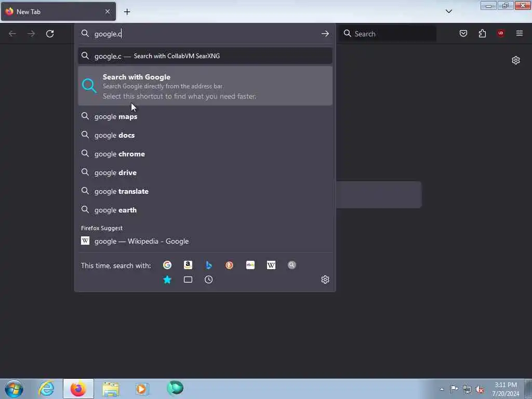Open the Wikipedia - Google suggestion

(205, 241)
